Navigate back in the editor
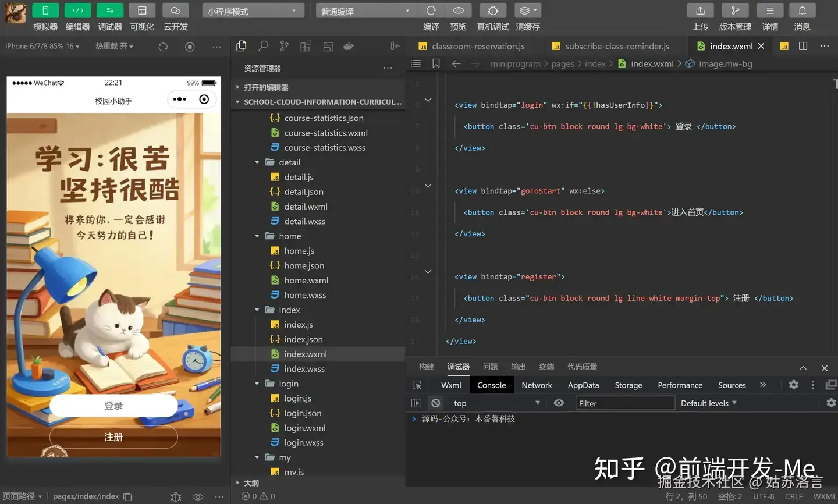This screenshot has height=504, width=838. click(456, 63)
